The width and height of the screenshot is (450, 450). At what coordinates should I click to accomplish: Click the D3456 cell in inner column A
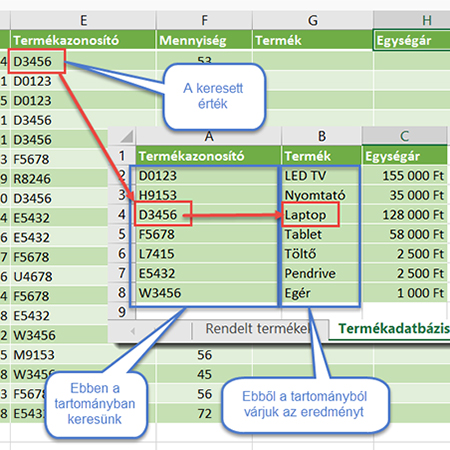click(x=163, y=214)
